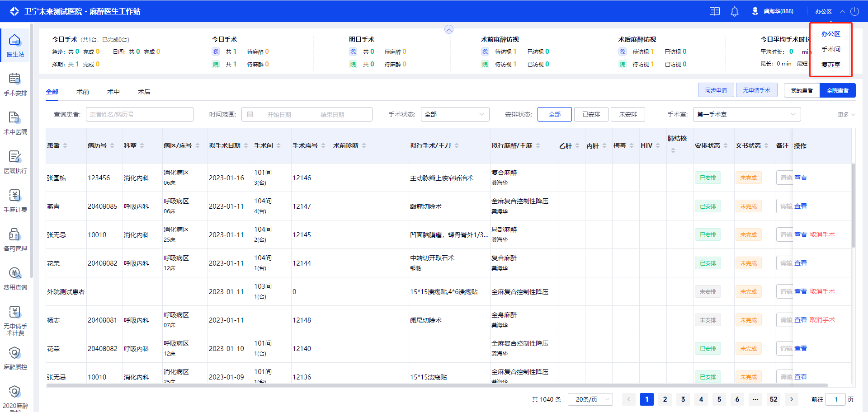This screenshot has height=412, width=868.
Task: Click the notification bell icon
Action: click(x=735, y=11)
